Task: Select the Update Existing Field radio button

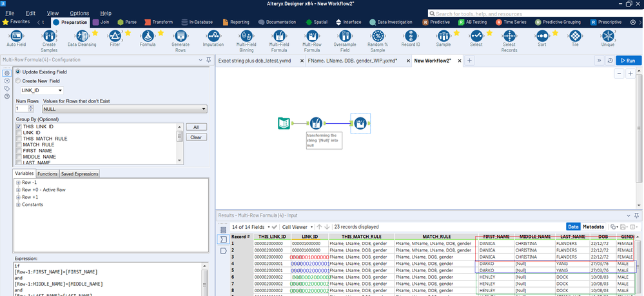Action: click(17, 72)
